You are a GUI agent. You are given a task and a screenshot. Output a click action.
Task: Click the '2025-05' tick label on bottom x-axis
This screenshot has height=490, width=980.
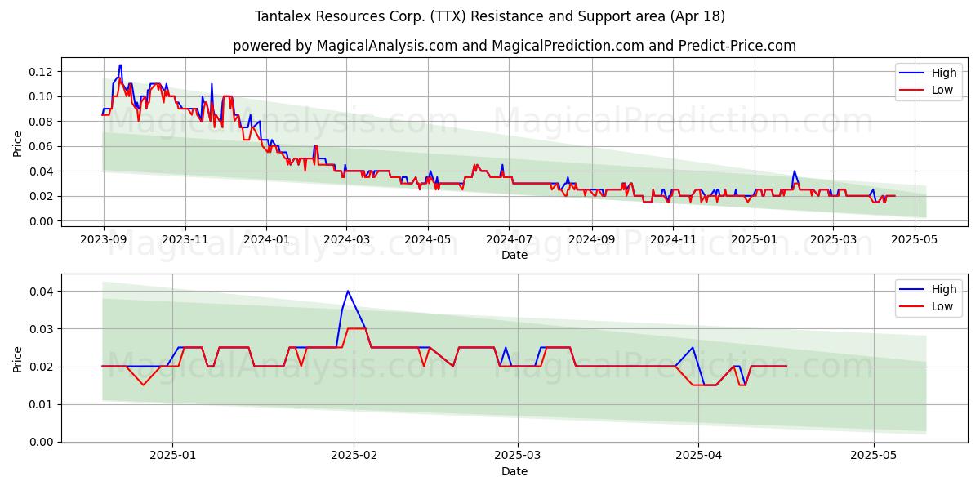coord(874,457)
